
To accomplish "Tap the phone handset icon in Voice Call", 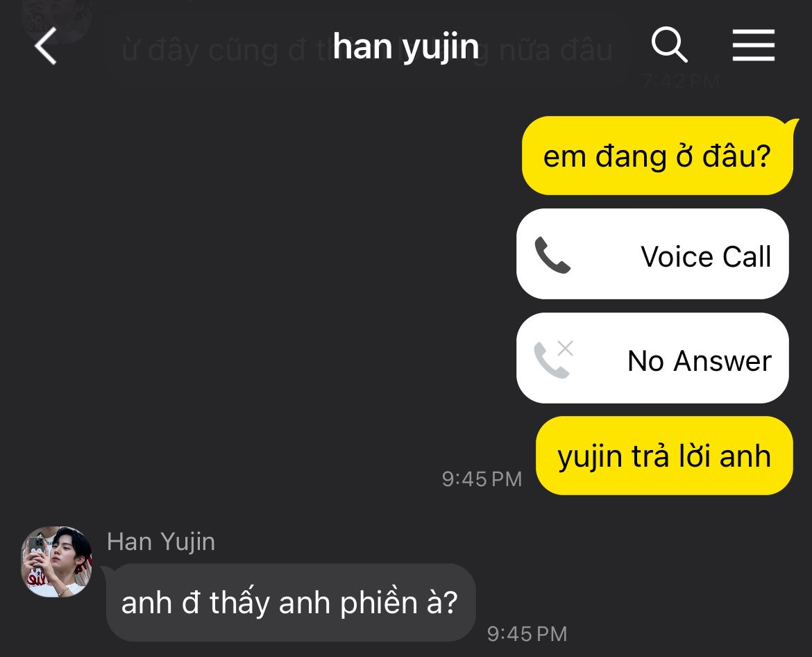I will point(552,255).
